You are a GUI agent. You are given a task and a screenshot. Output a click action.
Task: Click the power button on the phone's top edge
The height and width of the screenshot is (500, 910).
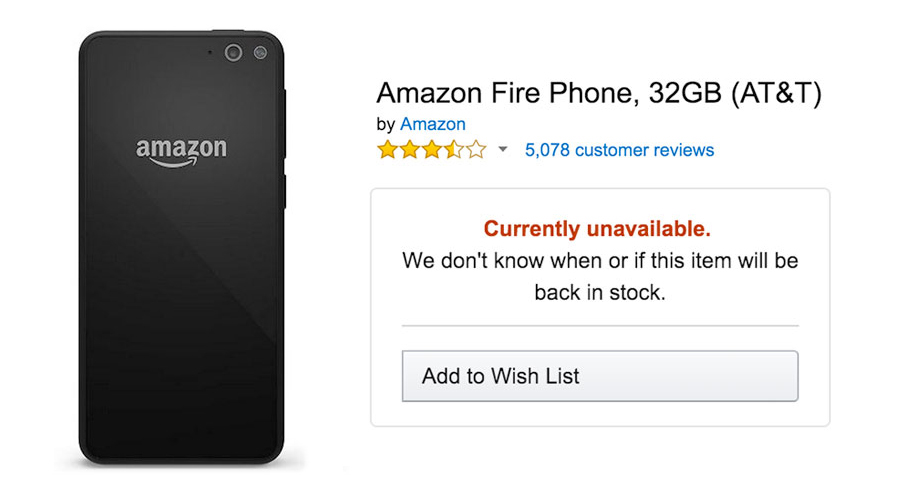pyautogui.click(x=228, y=31)
